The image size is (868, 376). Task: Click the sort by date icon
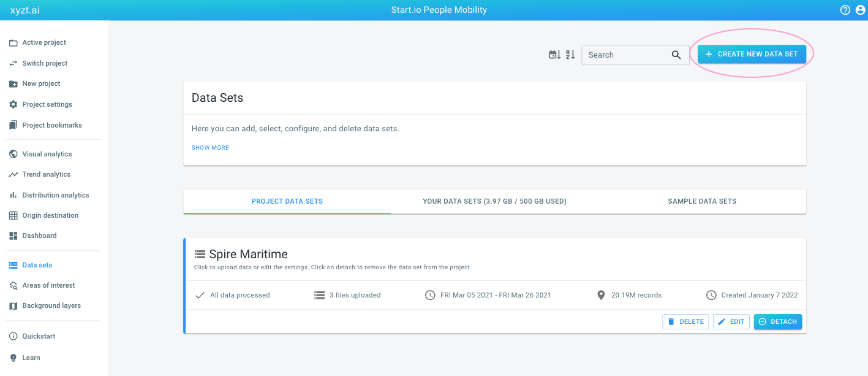554,55
